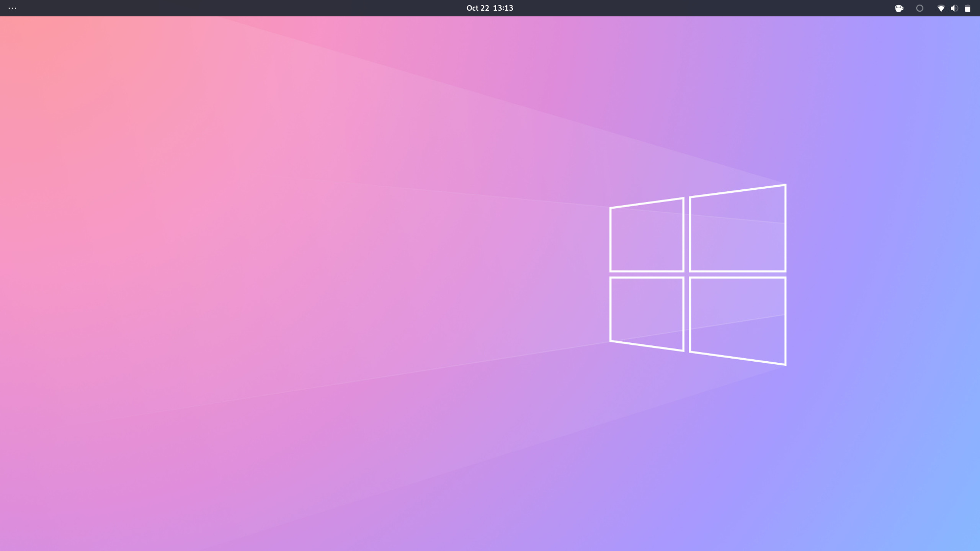
Task: Open the Wi-Fi network status icon
Action: pyautogui.click(x=941, y=8)
